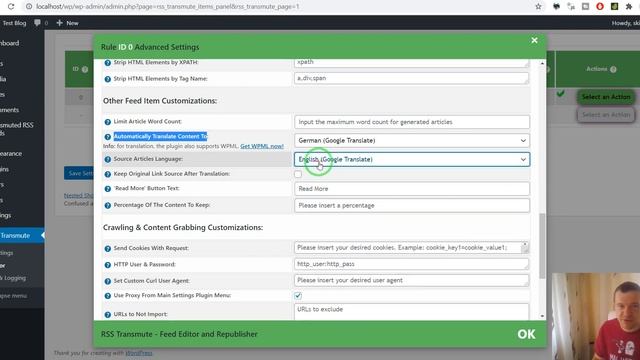Open help icon for Use Proxy From Main Settings
The height and width of the screenshot is (360, 640).
[108, 296]
